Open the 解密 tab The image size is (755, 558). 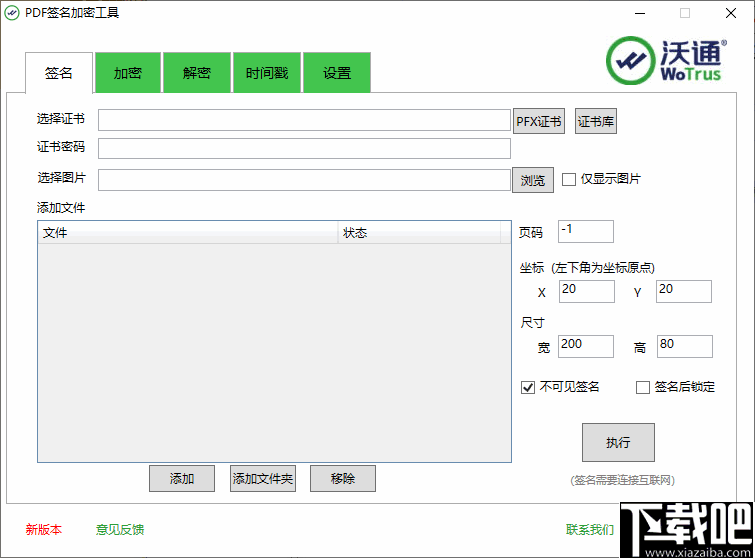point(197,73)
